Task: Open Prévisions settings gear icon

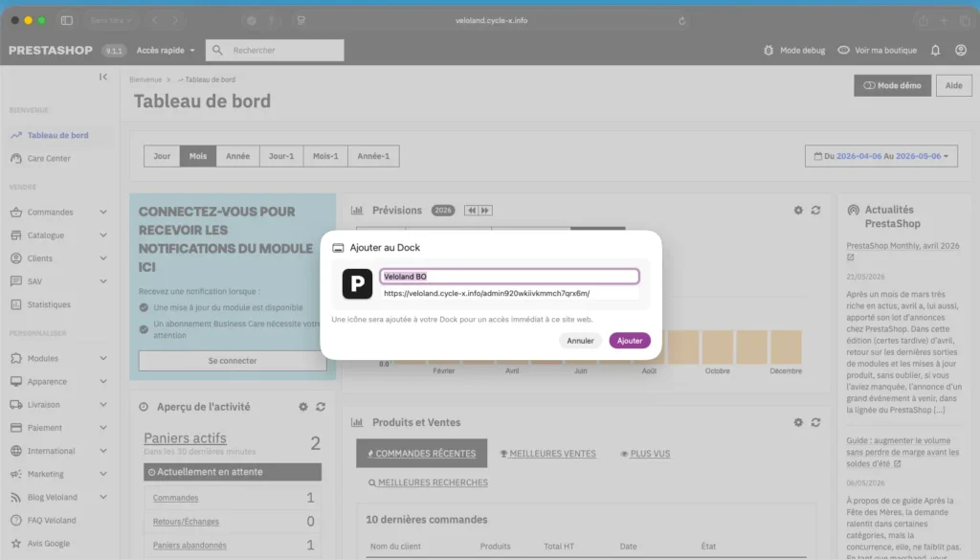Action: (x=798, y=210)
